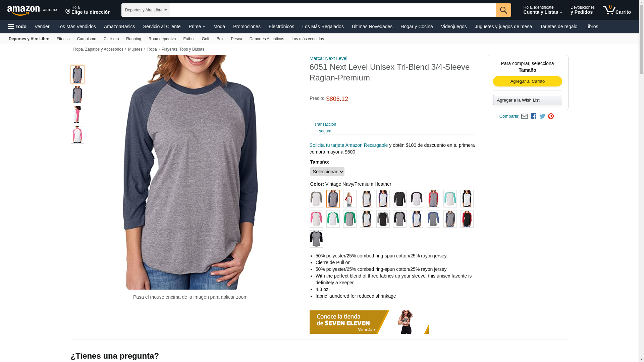This screenshot has height=362, width=644.
Task: Open the shopping cart icon
Action: (x=616, y=10)
